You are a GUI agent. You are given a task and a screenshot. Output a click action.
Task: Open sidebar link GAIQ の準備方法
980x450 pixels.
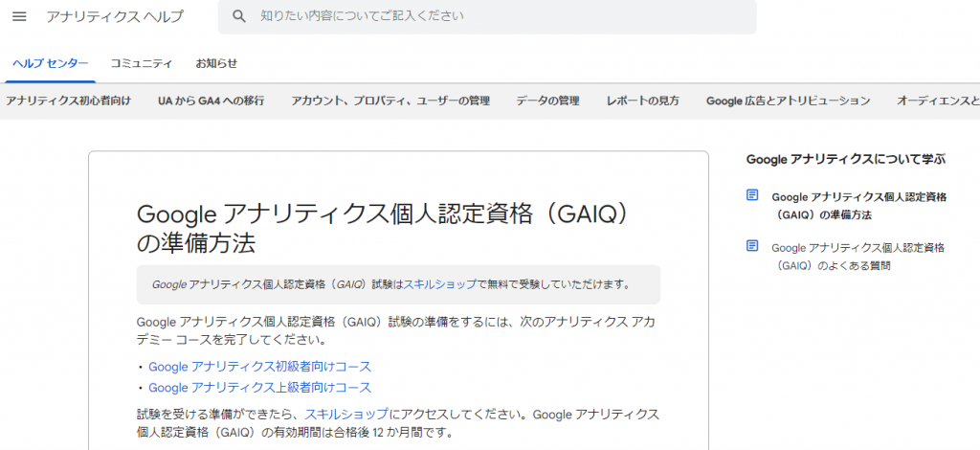click(x=859, y=206)
